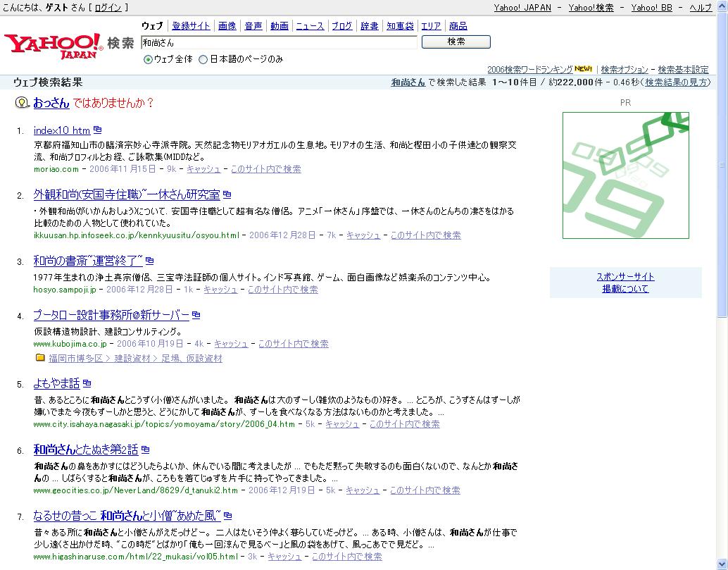Click the ログイン link
Image resolution: width=728 pixels, height=570 pixels.
pos(108,8)
